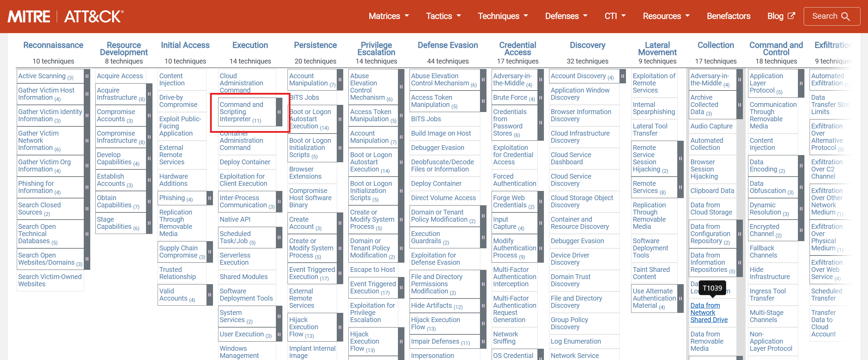Expand sub-techniques of Hide Artifacts
Screen dimensions: 868x360
coord(483,306)
